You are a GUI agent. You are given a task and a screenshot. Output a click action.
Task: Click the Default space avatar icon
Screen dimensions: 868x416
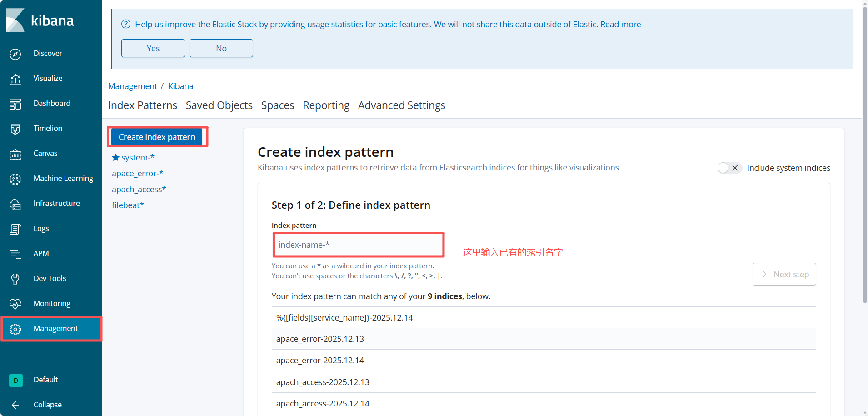[15, 381]
